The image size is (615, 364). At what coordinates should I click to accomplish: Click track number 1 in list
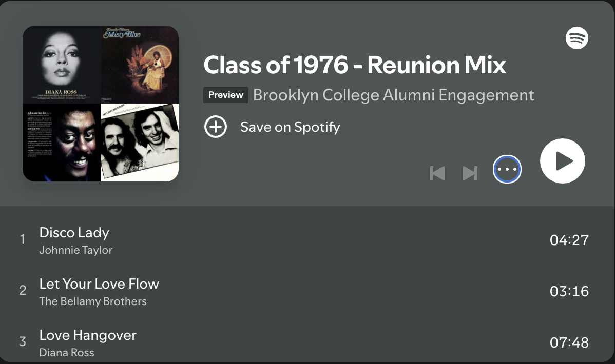(x=22, y=239)
